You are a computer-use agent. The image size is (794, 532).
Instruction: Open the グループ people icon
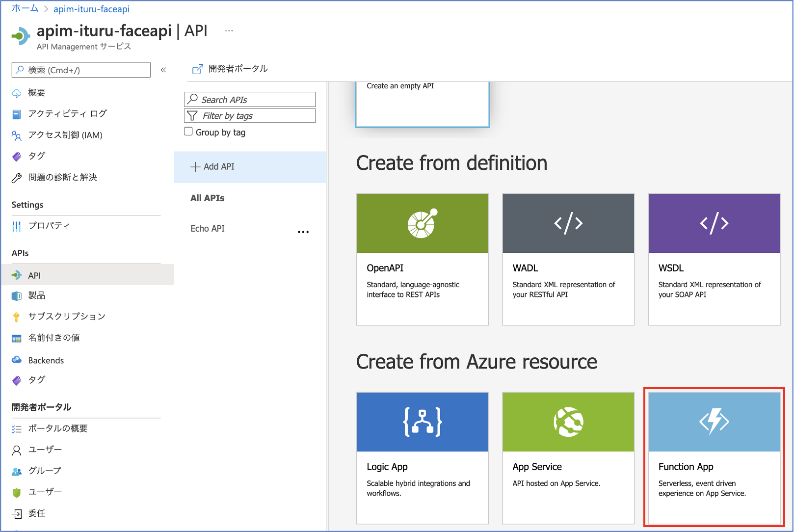click(17, 471)
